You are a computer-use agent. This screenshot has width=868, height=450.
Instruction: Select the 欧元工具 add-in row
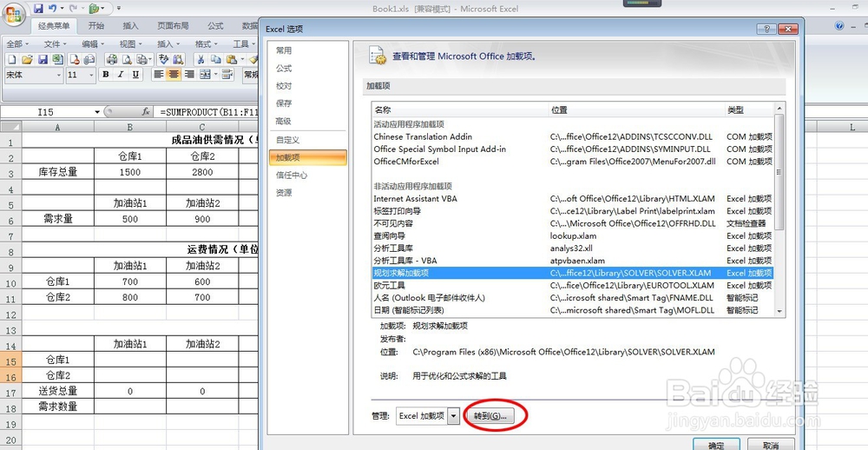(x=572, y=286)
